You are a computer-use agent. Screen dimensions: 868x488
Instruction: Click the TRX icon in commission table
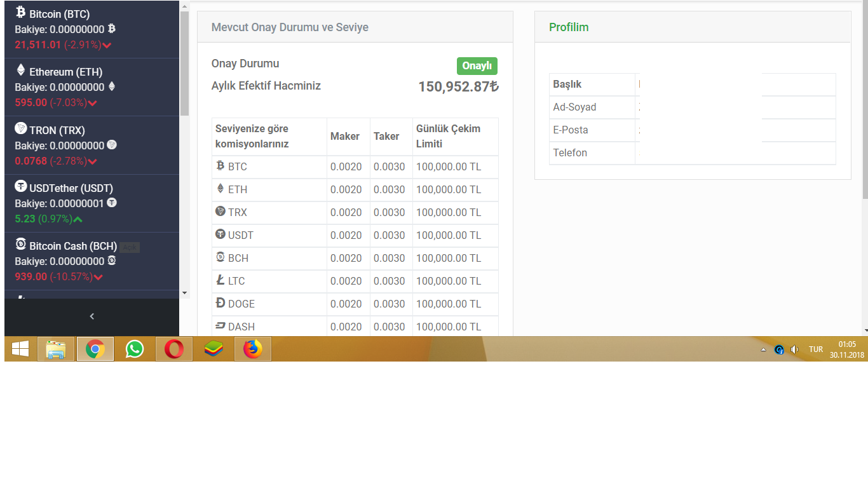click(220, 211)
